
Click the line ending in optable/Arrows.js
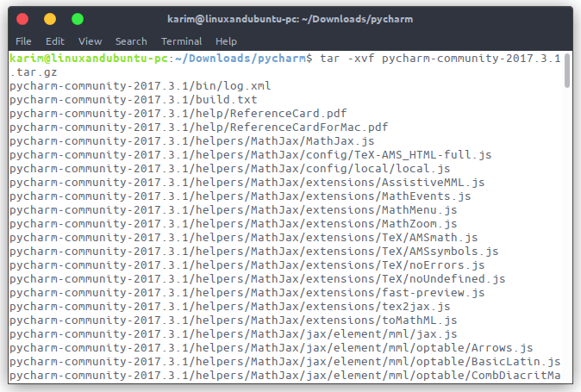click(272, 347)
